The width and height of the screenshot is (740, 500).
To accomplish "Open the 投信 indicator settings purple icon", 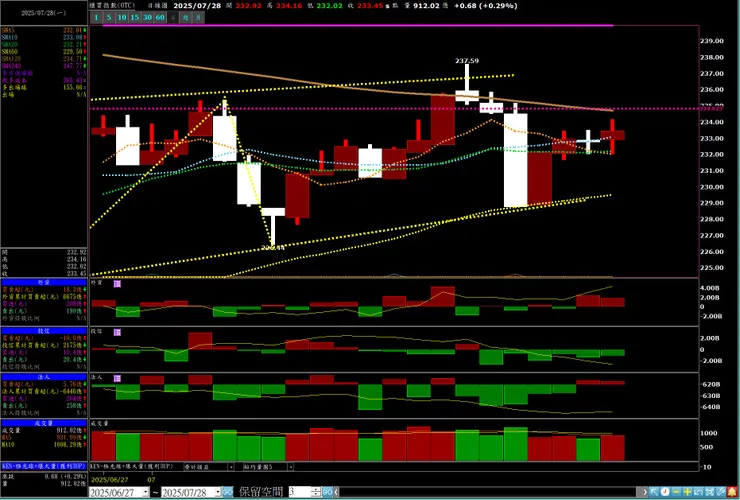I will tap(117, 332).
